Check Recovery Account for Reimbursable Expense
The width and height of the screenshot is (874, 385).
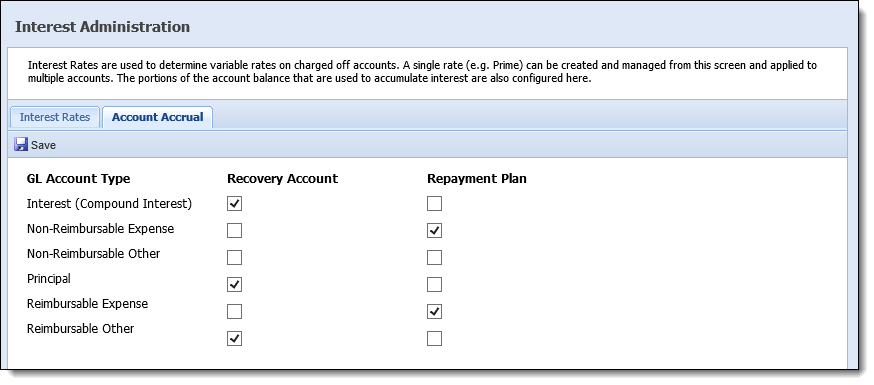(235, 312)
